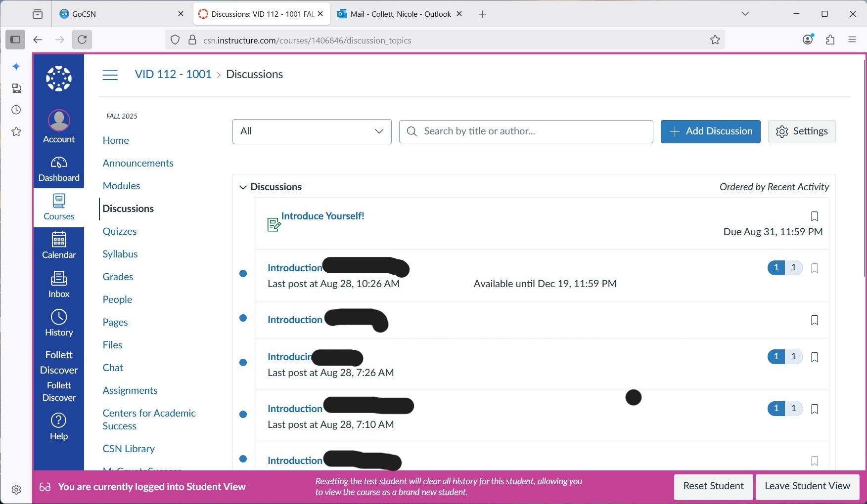
Task: Click unread count badge for 7:26 AM discussion
Action: [x=776, y=357]
